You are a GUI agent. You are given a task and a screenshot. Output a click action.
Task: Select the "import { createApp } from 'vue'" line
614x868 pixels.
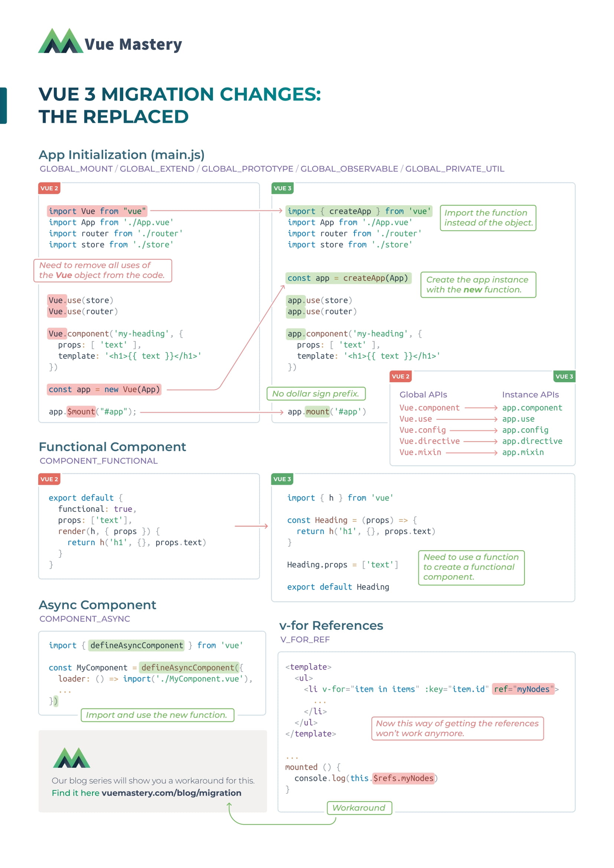(359, 211)
